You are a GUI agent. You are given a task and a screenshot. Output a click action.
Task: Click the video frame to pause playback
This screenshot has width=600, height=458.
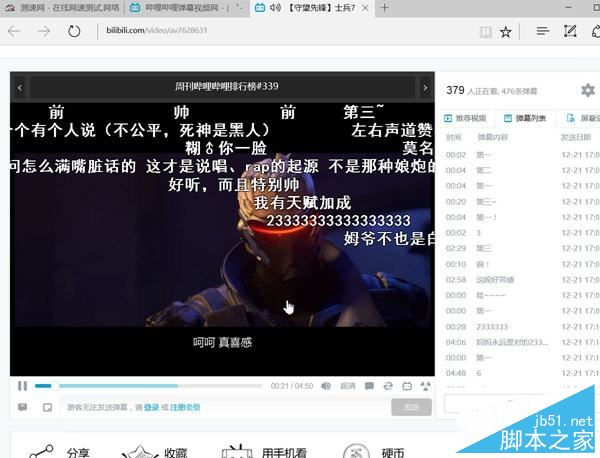[x=222, y=239]
